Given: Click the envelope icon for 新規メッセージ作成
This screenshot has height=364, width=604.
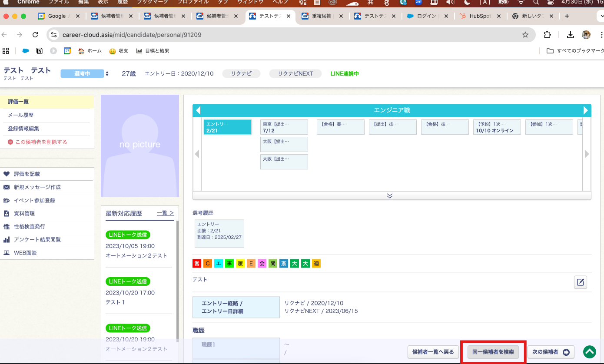Looking at the screenshot, I should [x=7, y=187].
